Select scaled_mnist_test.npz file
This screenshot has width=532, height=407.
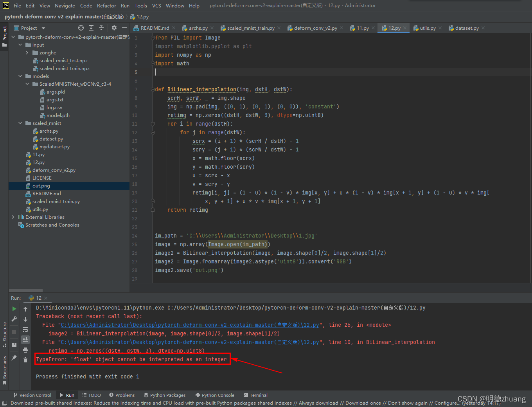[63, 61]
